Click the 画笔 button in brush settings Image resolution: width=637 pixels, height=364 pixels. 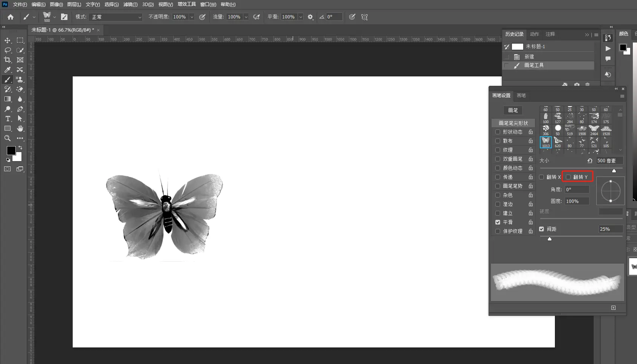[x=513, y=110]
